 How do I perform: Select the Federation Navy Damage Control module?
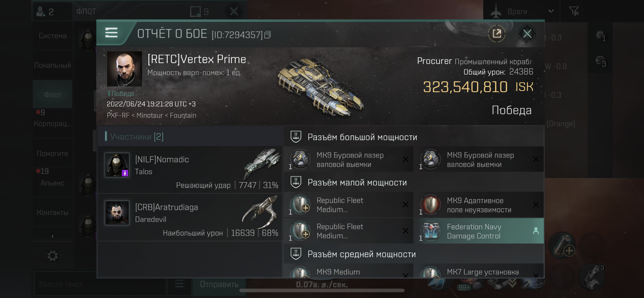pos(482,231)
